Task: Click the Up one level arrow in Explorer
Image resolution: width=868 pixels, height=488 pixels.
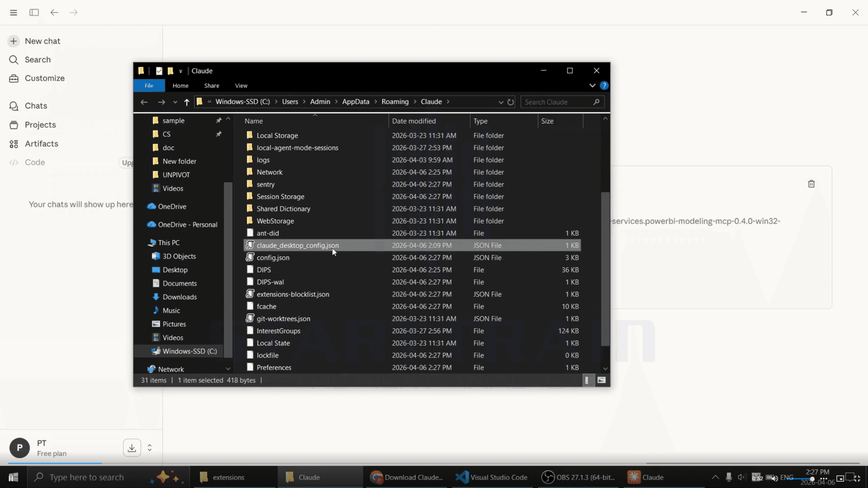Action: click(186, 102)
